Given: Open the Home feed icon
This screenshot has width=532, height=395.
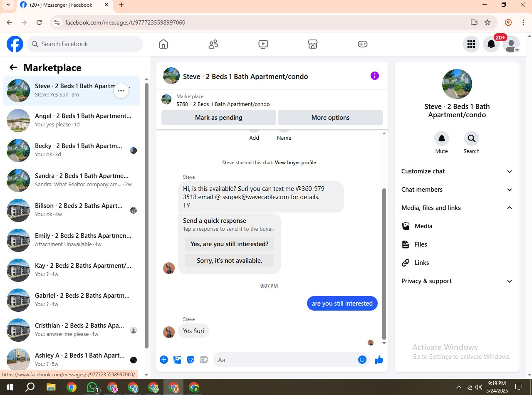Looking at the screenshot, I should (163, 44).
